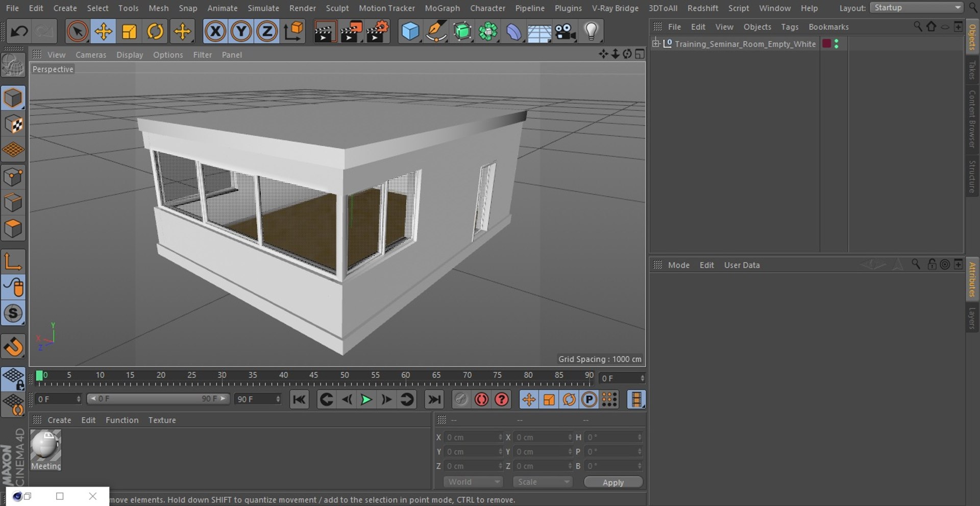Go to end of animation
980x506 pixels.
click(x=434, y=399)
